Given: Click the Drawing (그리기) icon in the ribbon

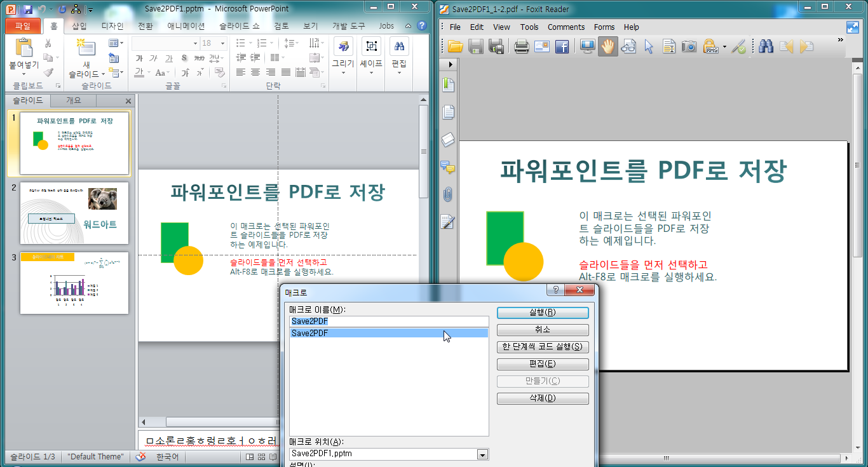Looking at the screenshot, I should pyautogui.click(x=343, y=46).
